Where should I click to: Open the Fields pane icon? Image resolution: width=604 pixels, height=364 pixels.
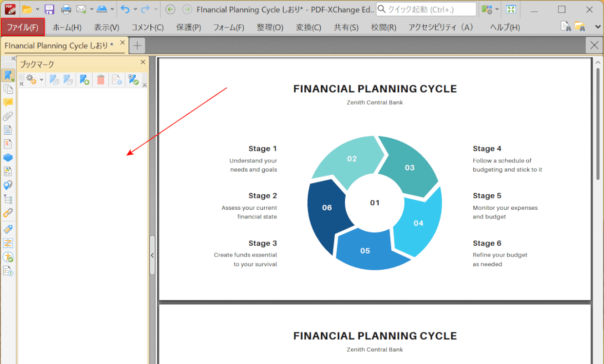point(8,130)
